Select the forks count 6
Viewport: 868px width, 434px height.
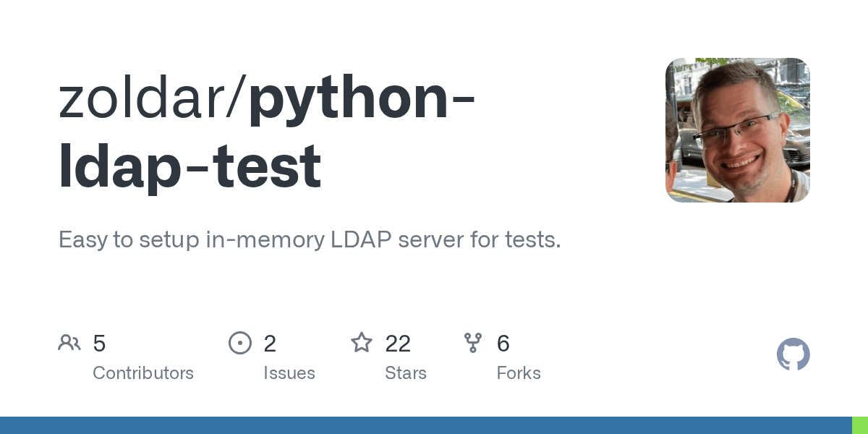(503, 344)
